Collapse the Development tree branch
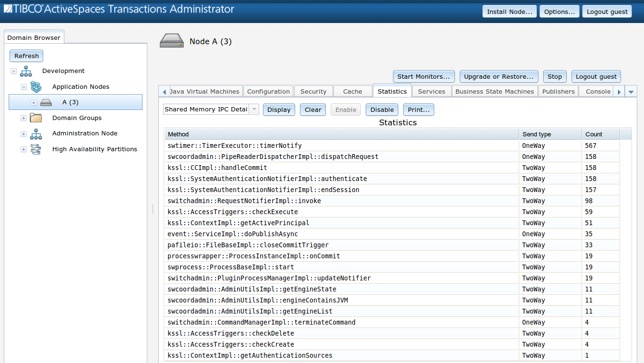 point(13,71)
